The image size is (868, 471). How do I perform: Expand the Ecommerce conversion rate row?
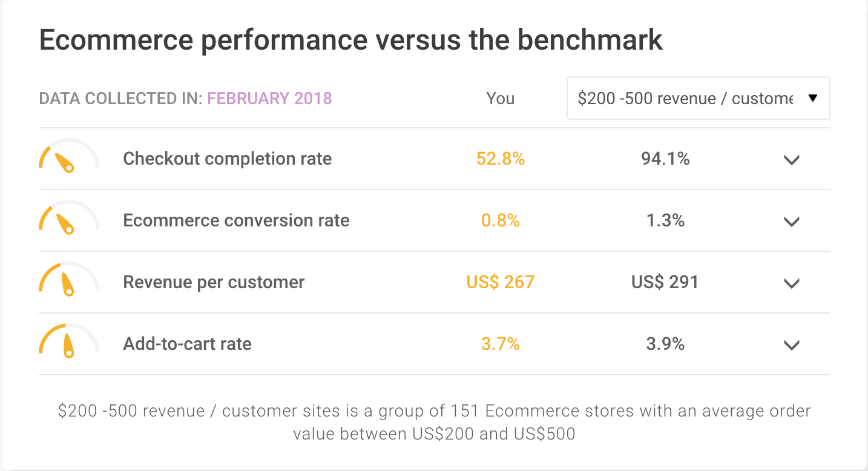(x=791, y=222)
